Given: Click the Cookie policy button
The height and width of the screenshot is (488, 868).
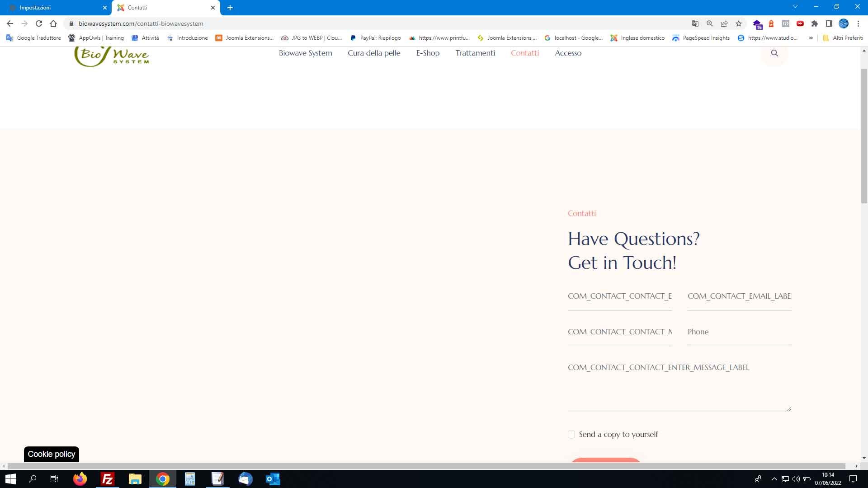Looking at the screenshot, I should coord(52,454).
